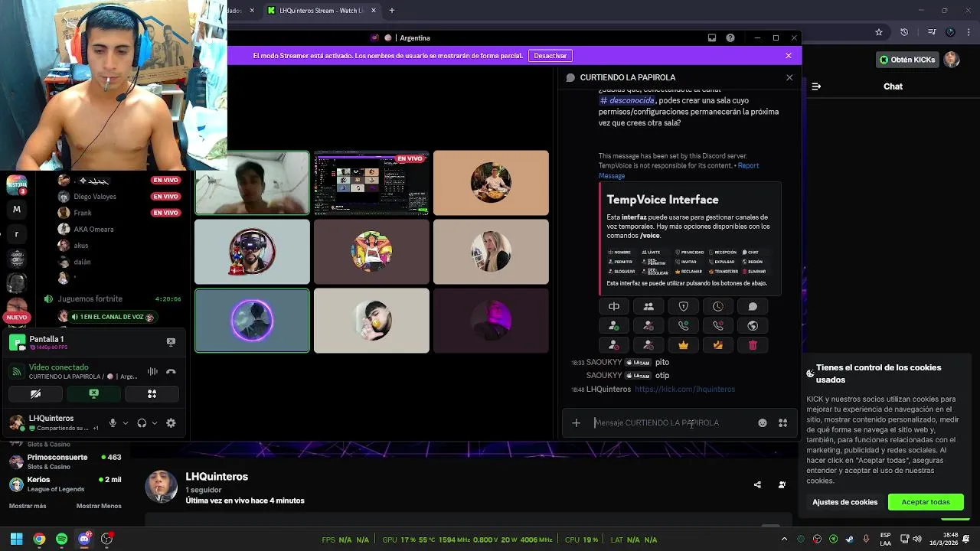This screenshot has height=551, width=980.
Task: Click Mostrar Menos in Kick sidebar
Action: pos(99,506)
